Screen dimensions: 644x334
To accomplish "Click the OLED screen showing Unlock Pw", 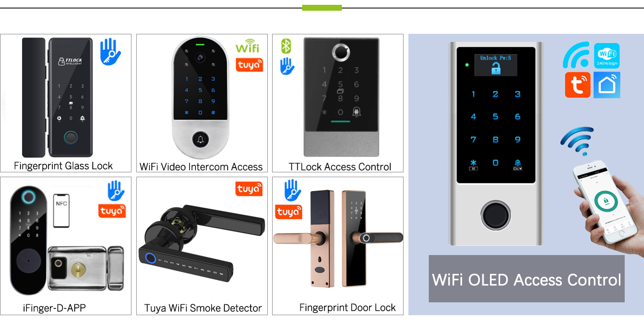I will [x=495, y=65].
